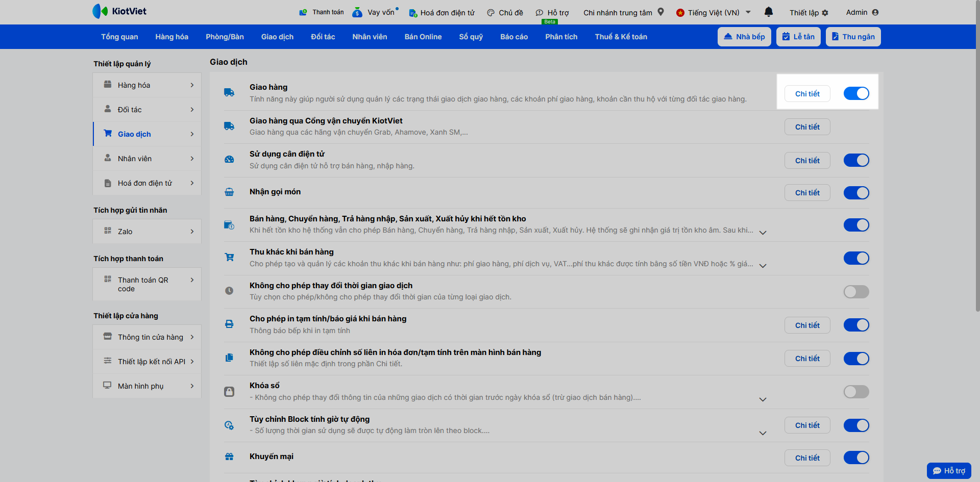Click the Thu khác khi bán hàng cart icon
The width and height of the screenshot is (980, 482).
(229, 257)
